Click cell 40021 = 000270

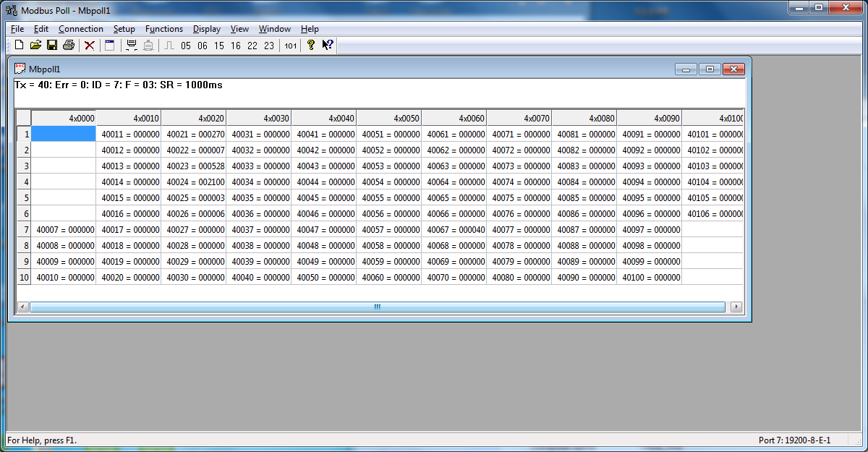coord(194,134)
